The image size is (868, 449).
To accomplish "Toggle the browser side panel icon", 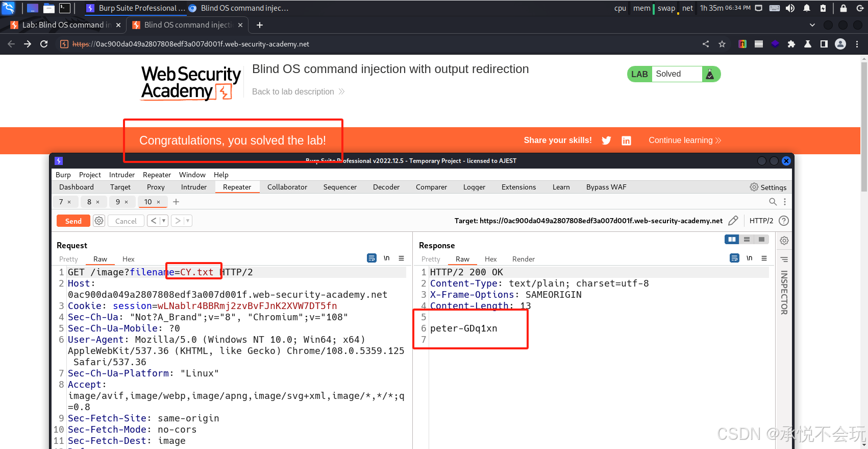I will (x=824, y=44).
